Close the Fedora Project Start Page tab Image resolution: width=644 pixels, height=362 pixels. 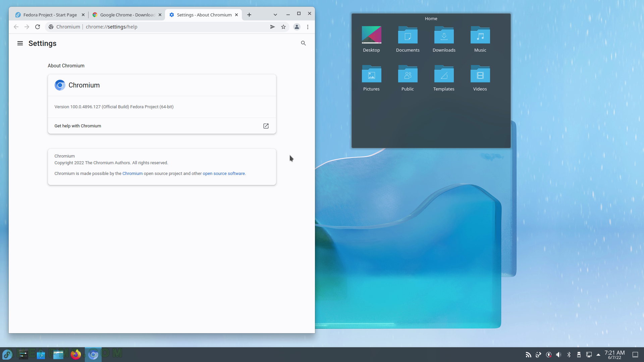point(83,15)
